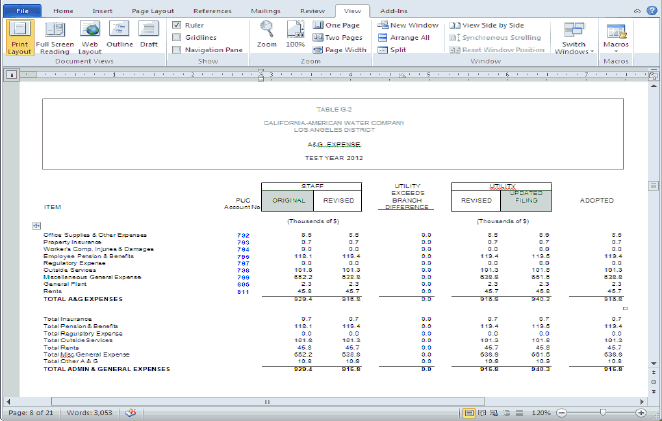This screenshot has height=421, width=662.
Task: Click the word count in status bar
Action: coord(90,412)
